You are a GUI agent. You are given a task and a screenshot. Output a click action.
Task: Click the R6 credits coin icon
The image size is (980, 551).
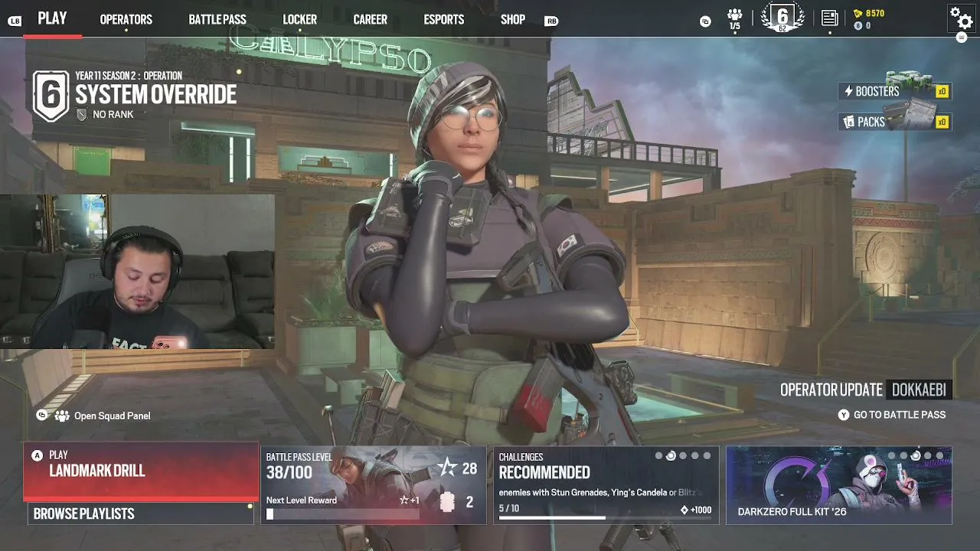click(x=858, y=26)
